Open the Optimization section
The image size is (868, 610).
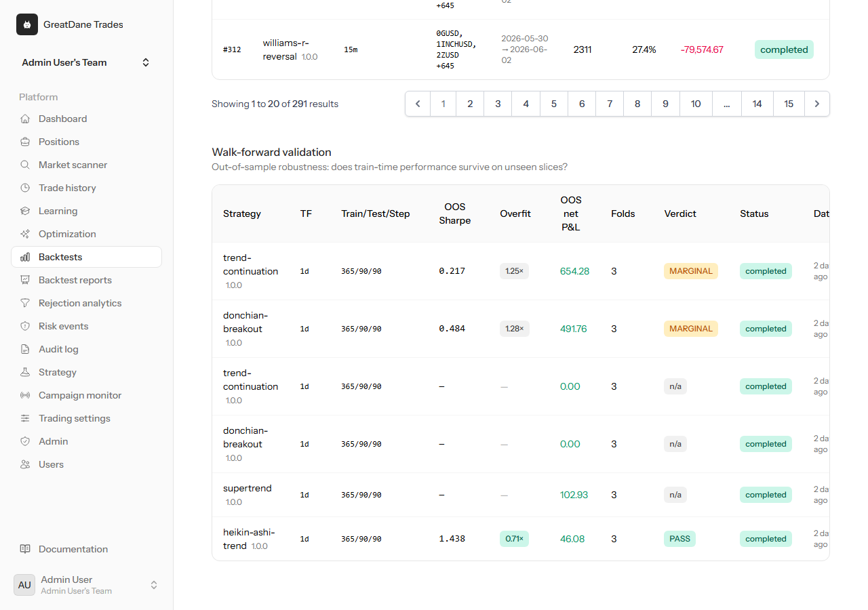86,234
